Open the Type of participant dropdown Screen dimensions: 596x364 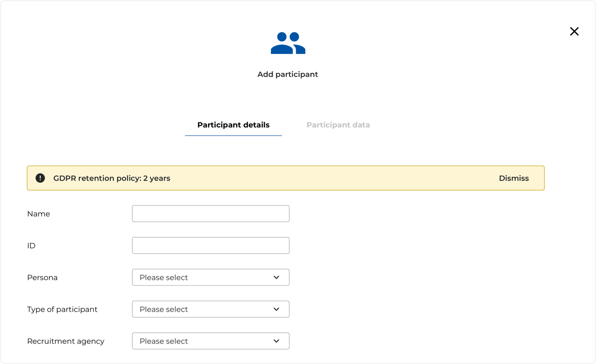[x=211, y=309]
